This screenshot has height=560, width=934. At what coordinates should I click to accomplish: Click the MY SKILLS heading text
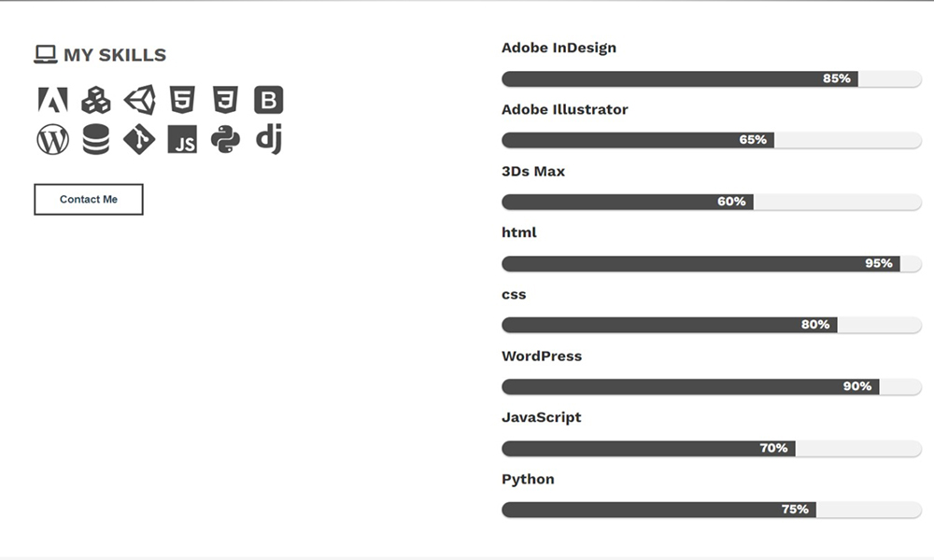115,55
